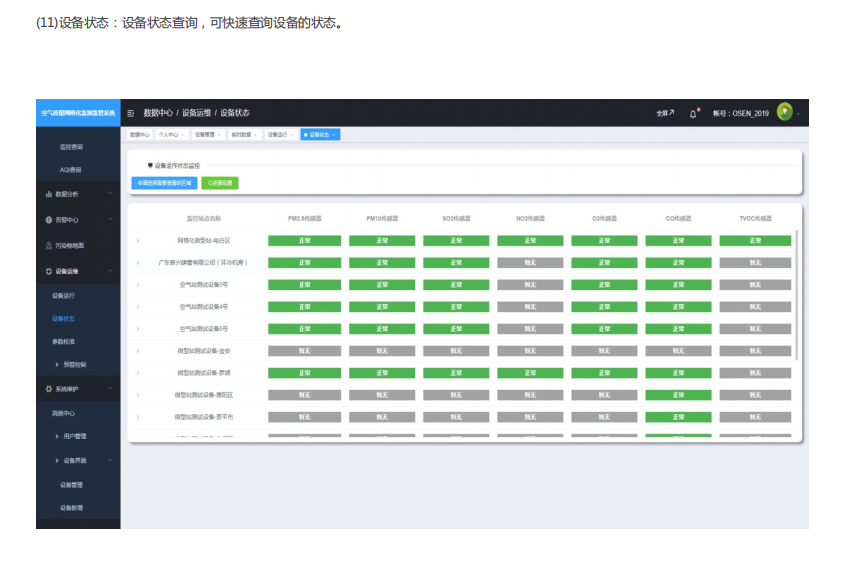Switch to the 设备管理 tab
This screenshot has width=845, height=580.
pyautogui.click(x=204, y=134)
